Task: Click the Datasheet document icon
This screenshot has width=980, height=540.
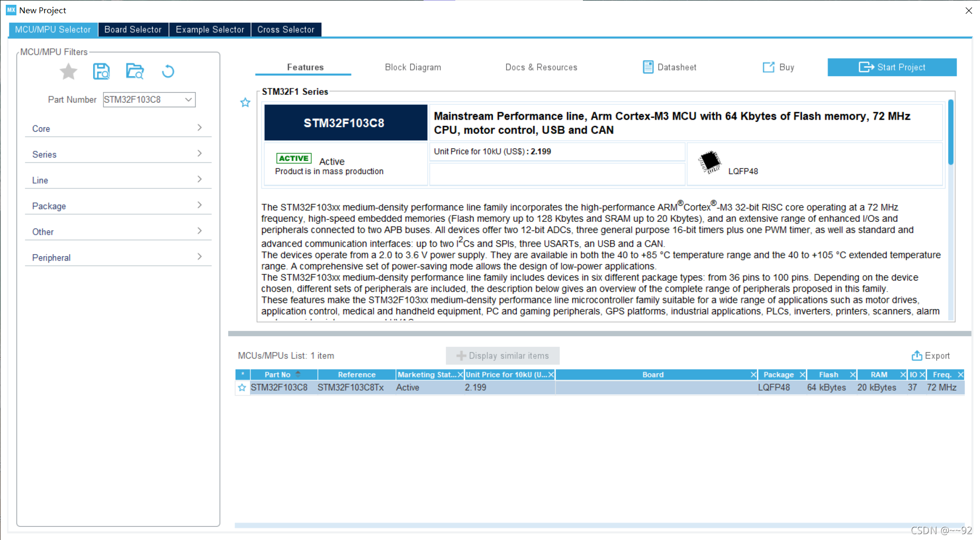Action: coord(648,67)
